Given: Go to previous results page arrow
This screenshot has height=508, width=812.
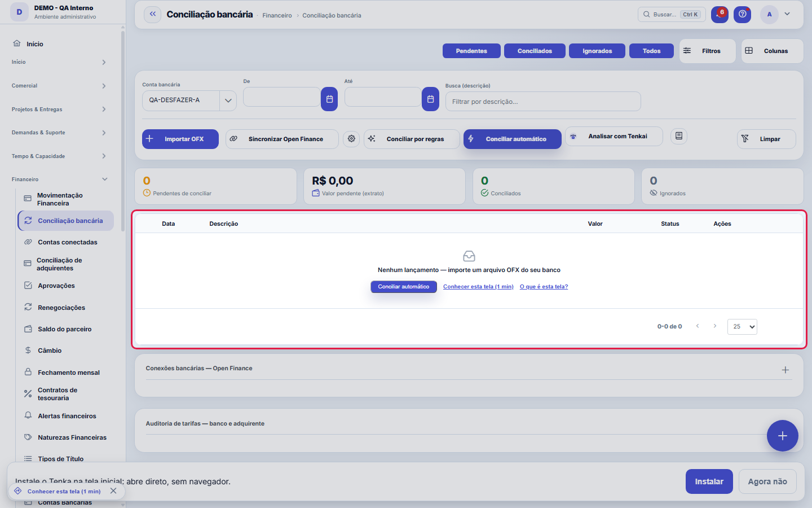Looking at the screenshot, I should 698,326.
